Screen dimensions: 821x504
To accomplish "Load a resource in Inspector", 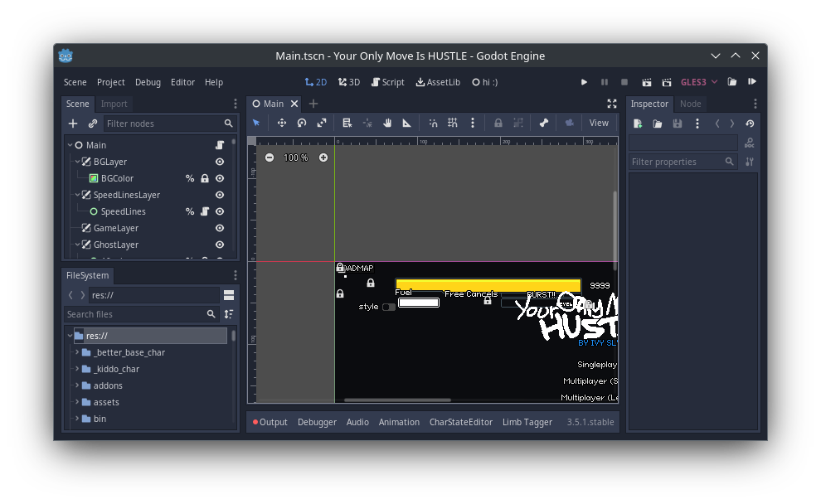I will (x=657, y=124).
